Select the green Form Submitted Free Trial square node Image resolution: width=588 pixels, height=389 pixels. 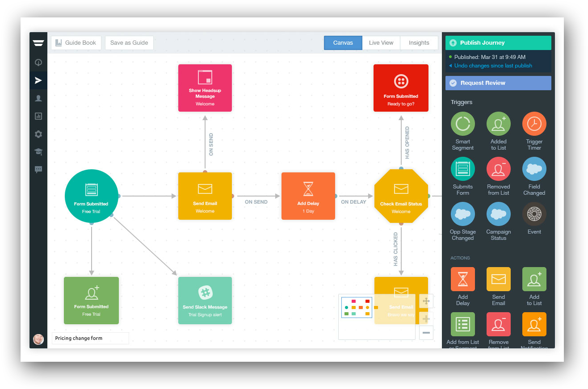click(x=91, y=301)
